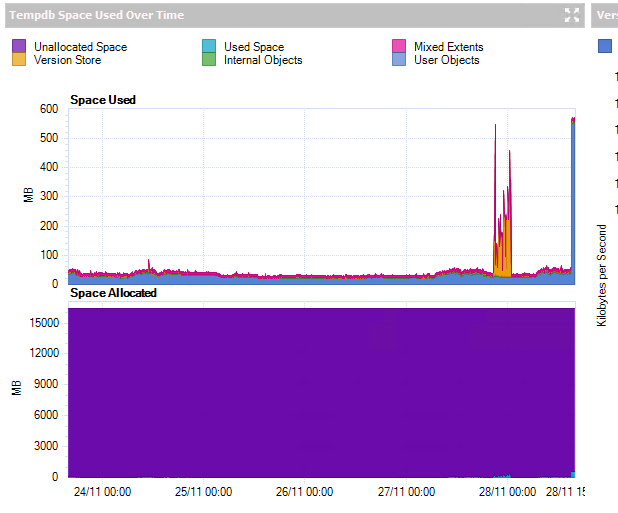The image size is (618, 513).
Task: Click the Internal Objects green legend swatch
Action: coord(209,59)
